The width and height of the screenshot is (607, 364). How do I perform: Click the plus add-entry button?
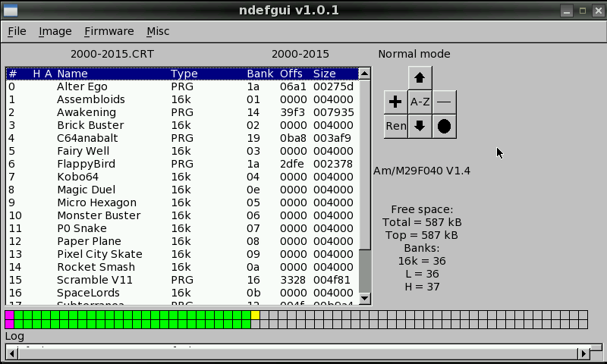395,102
